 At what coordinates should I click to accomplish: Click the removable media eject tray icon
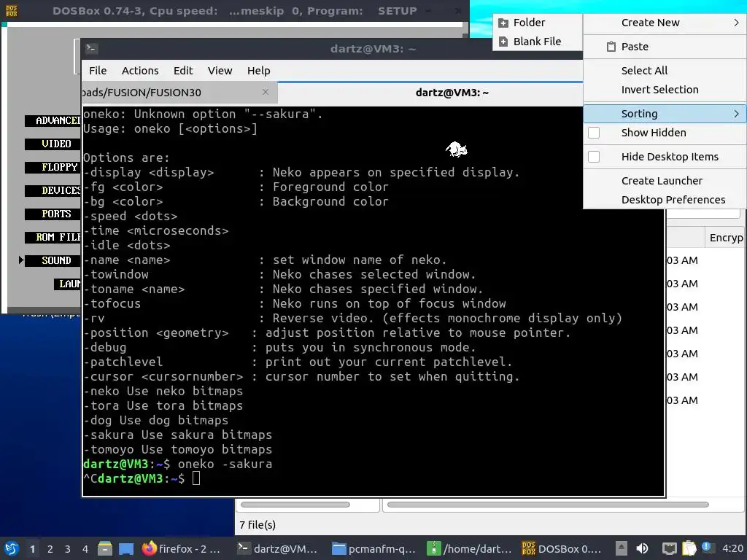click(x=622, y=548)
